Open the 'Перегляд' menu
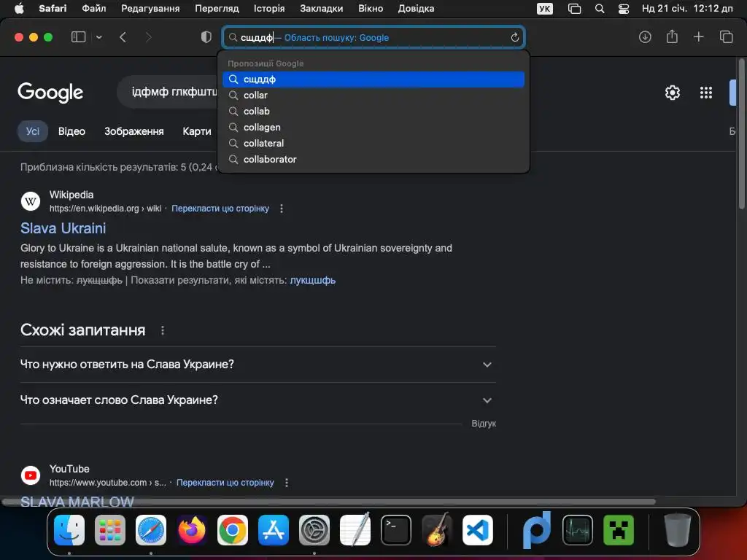This screenshot has height=560, width=747. [217, 9]
